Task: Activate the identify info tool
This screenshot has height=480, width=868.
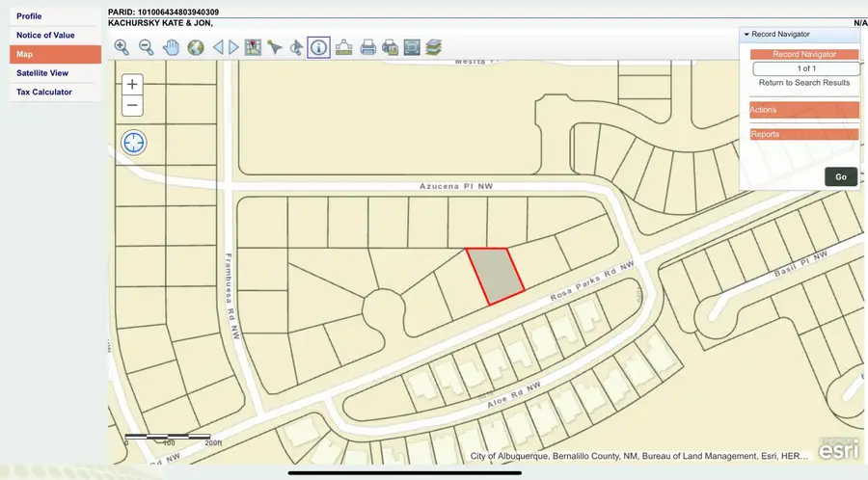Action: pos(319,47)
